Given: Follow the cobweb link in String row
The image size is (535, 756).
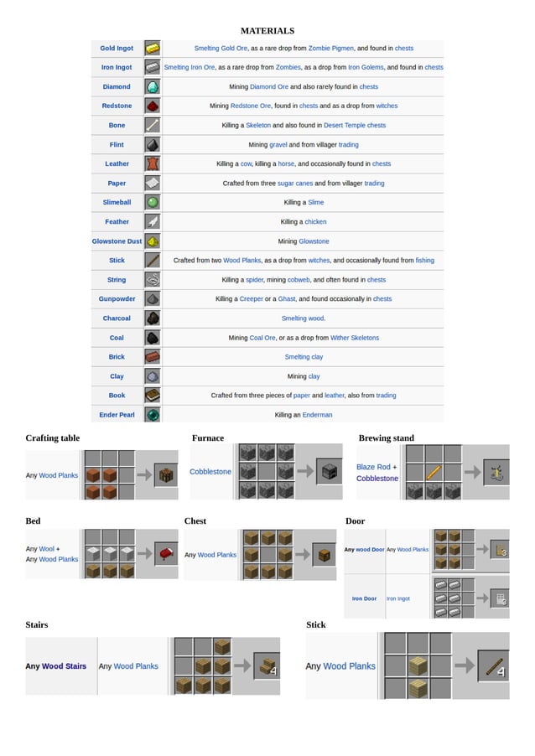Looking at the screenshot, I should 299,280.
